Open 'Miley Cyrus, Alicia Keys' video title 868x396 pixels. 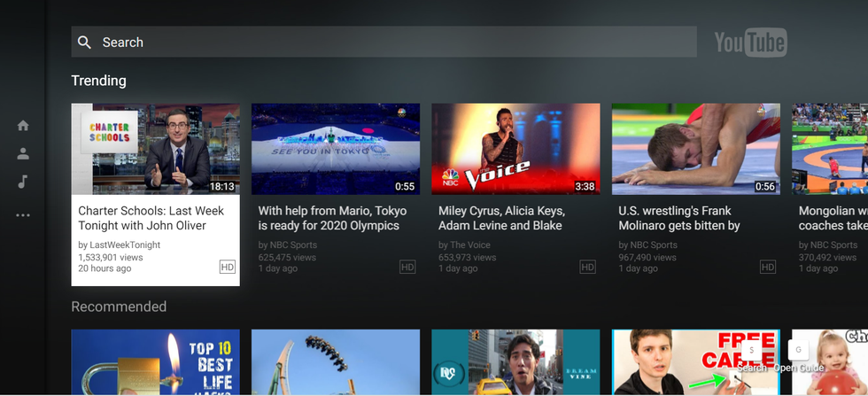click(501, 218)
